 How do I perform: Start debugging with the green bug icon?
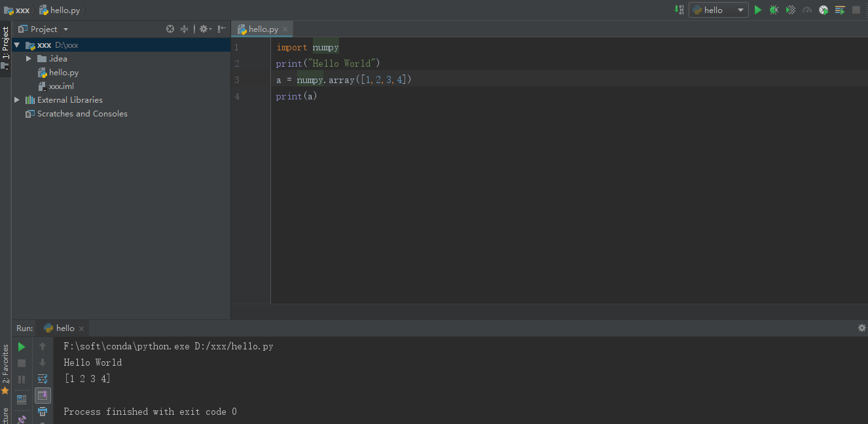tap(774, 10)
